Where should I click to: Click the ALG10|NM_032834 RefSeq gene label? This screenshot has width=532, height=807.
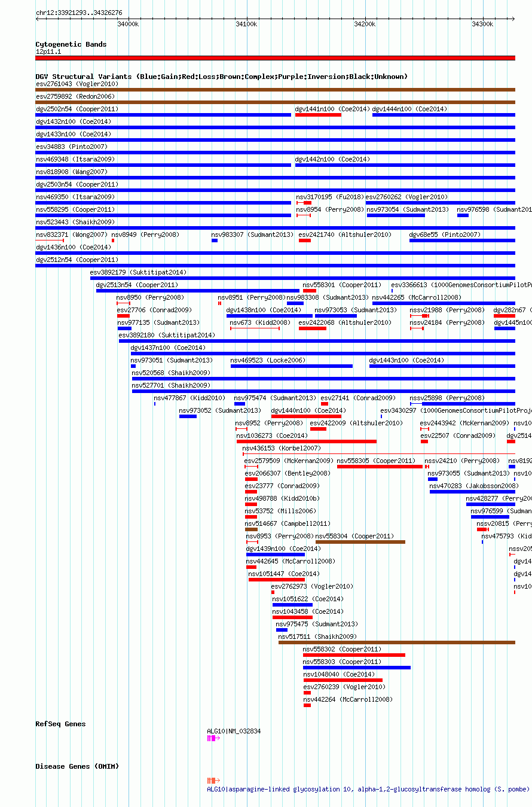pos(234,731)
